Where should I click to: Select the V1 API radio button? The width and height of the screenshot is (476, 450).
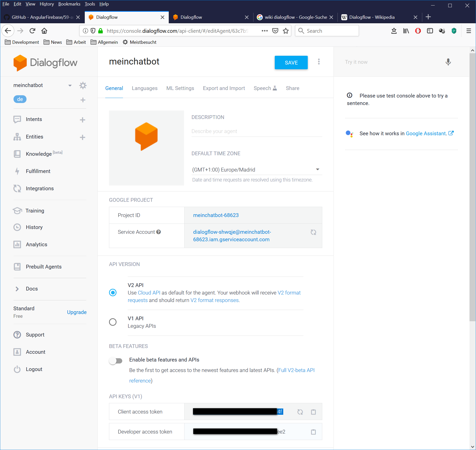click(113, 322)
